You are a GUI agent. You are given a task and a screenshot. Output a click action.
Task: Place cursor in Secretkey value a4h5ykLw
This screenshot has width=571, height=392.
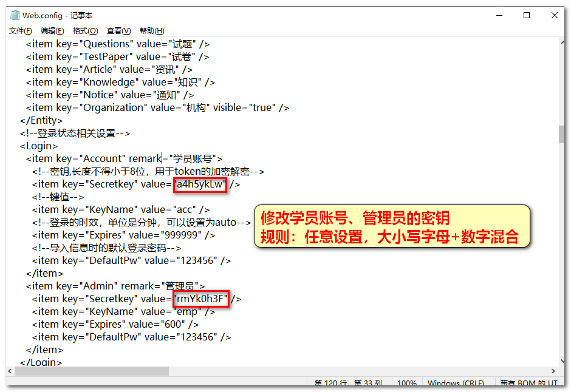coord(200,184)
